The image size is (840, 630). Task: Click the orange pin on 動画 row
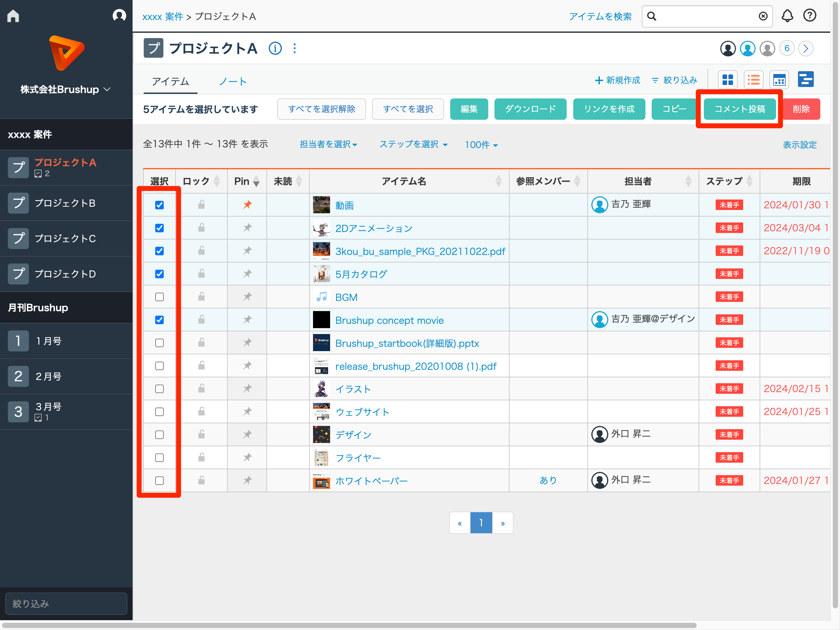[x=247, y=205]
